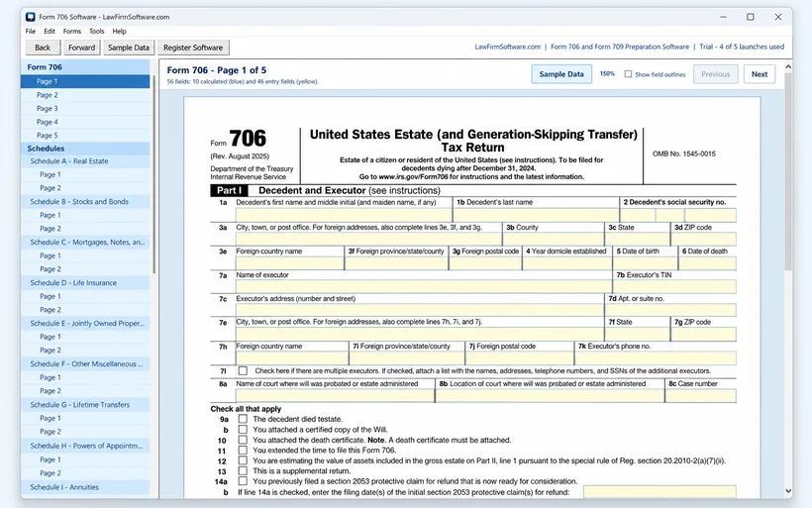This screenshot has height=508, width=812.
Task: Open the Edit menu
Action: (x=50, y=31)
